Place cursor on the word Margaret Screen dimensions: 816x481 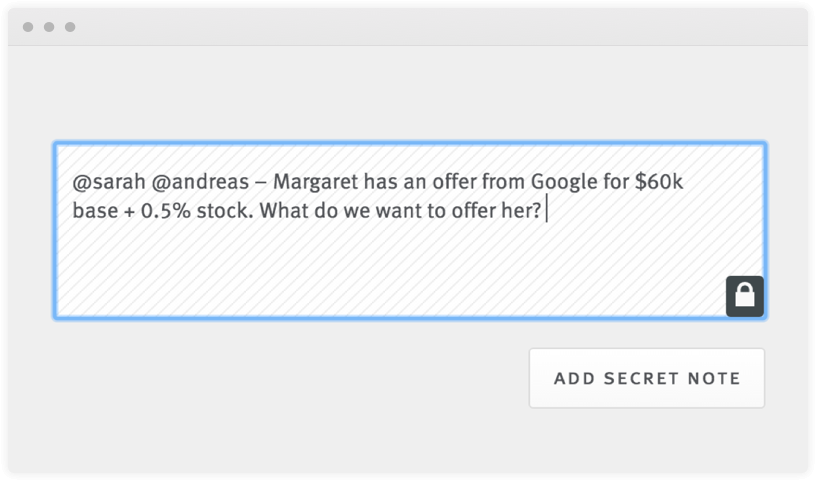tap(316, 182)
